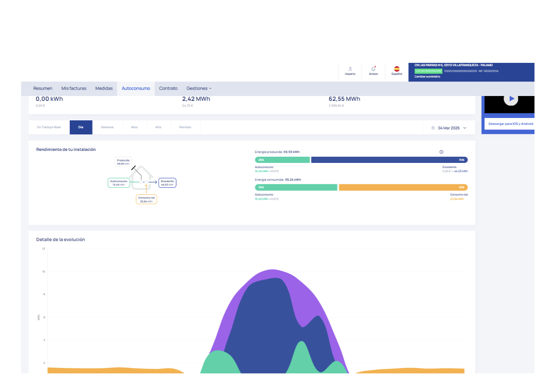Click the calendar icon beside the date
This screenshot has height=392, width=558.
(x=433, y=128)
